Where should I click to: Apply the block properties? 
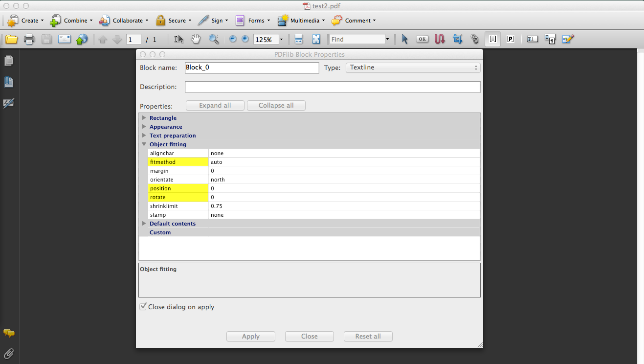click(250, 336)
